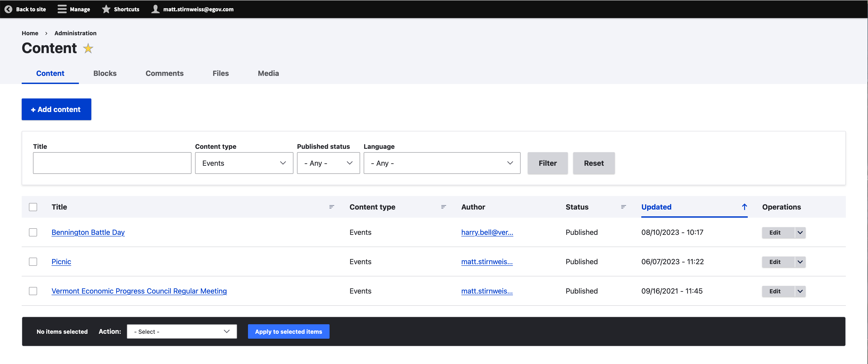This screenshot has width=868, height=364.
Task: Open the Picnic content link
Action: coord(61,262)
